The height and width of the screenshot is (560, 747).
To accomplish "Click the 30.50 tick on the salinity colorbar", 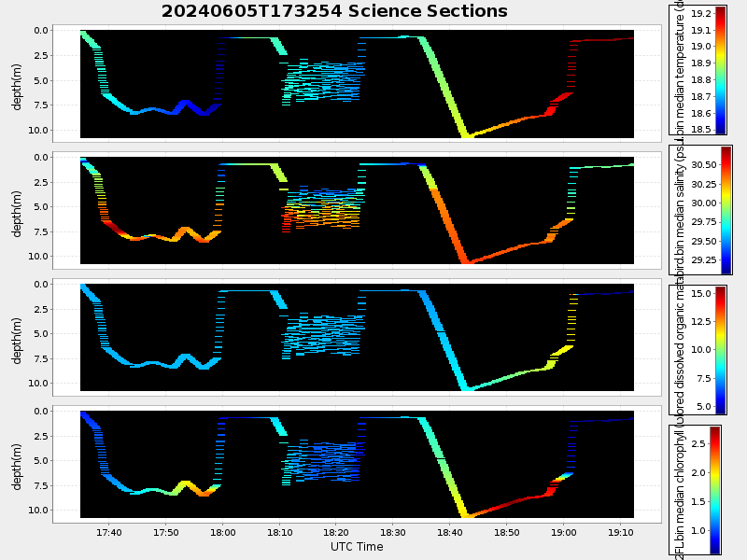I will [704, 165].
